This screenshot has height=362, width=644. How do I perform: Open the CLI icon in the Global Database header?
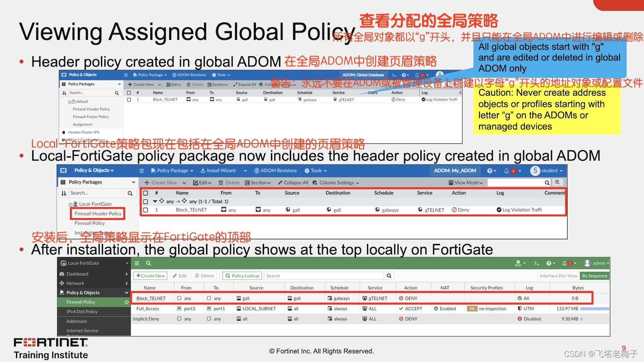pos(394,75)
